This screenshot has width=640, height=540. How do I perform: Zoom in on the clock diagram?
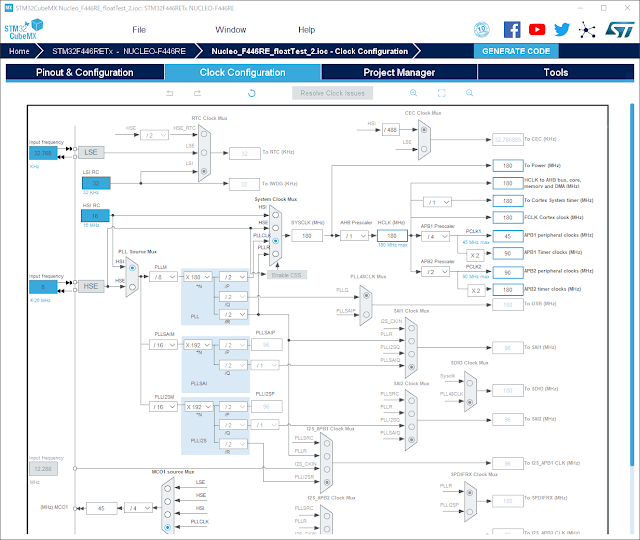pos(413,93)
